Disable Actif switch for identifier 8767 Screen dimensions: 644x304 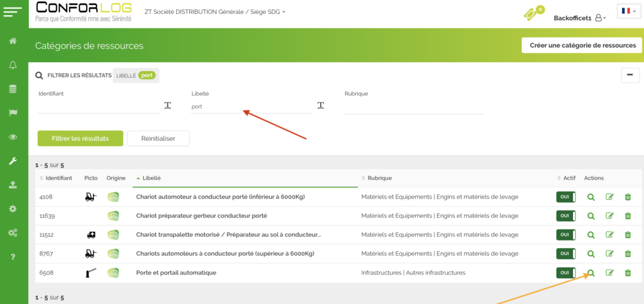tap(566, 254)
